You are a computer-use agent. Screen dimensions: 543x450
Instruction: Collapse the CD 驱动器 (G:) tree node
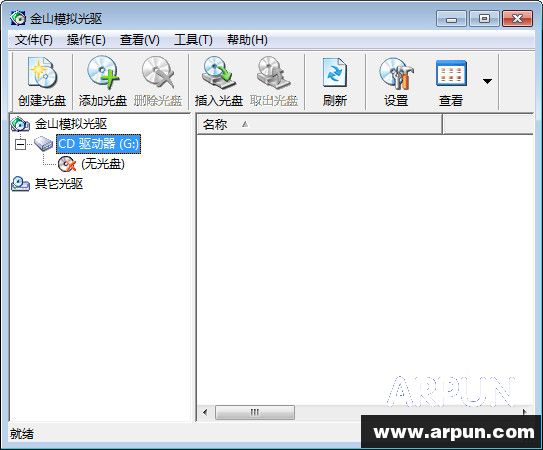(x=20, y=144)
